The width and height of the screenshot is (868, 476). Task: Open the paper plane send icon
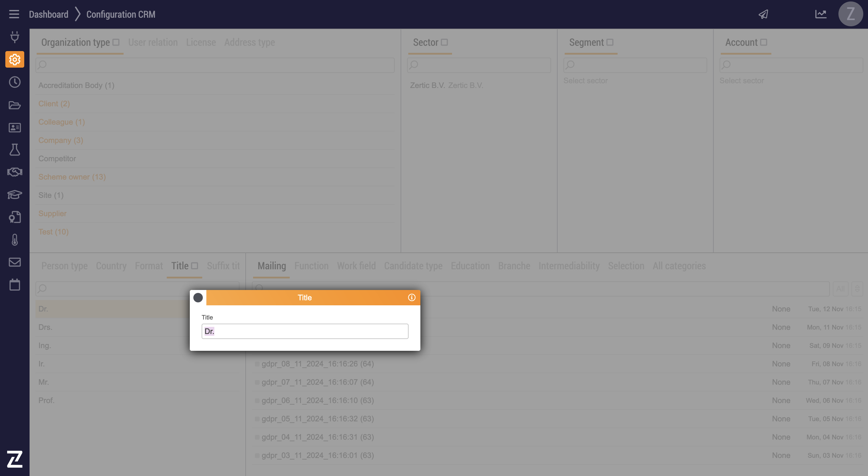763,14
